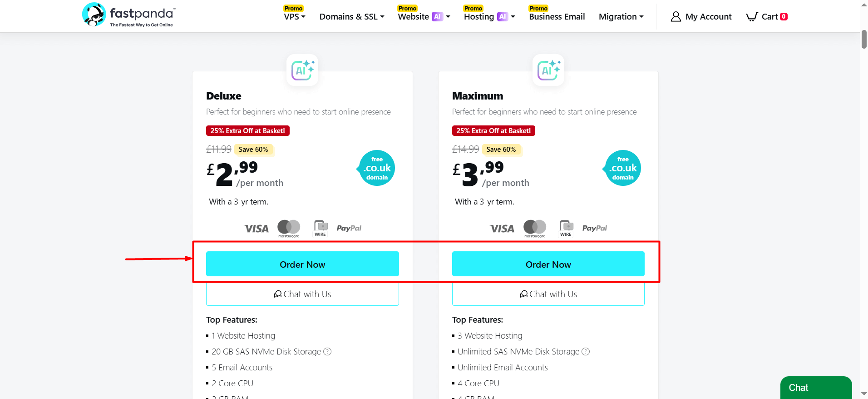Order Now for the Deluxe plan
Screen dimensions: 868x399
tap(302, 264)
